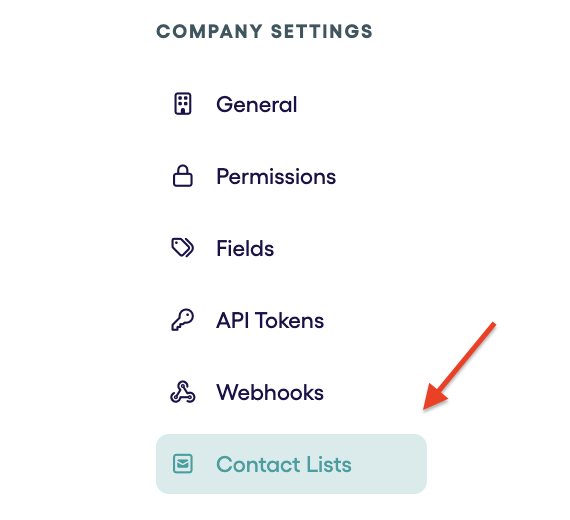Screen dimensions: 570x520
Task: Click the word Tokens in API Tokens
Action: tap(289, 321)
